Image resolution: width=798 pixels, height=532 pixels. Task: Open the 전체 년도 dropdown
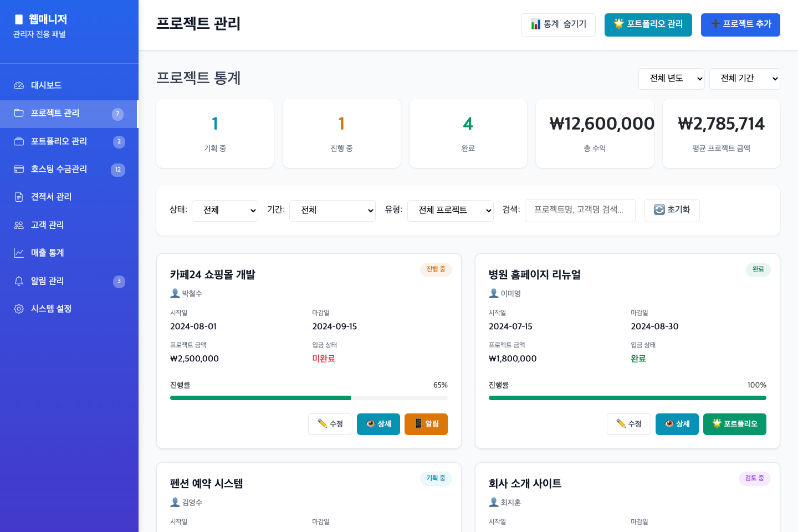pyautogui.click(x=672, y=79)
